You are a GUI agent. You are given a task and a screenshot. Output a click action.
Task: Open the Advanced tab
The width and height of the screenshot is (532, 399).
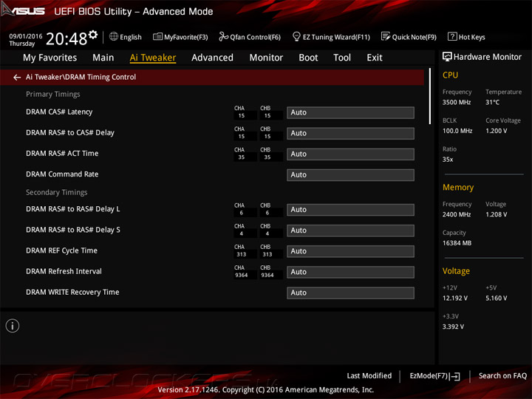pyautogui.click(x=212, y=58)
